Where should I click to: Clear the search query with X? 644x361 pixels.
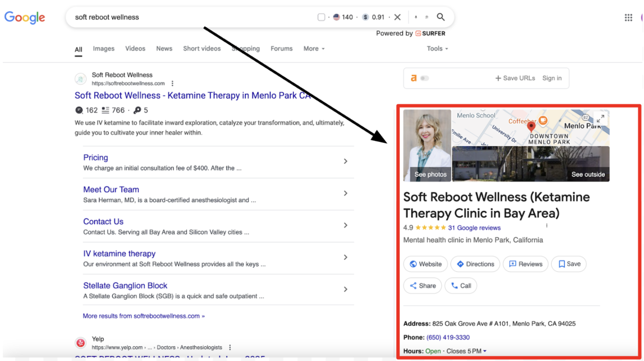coord(397,17)
